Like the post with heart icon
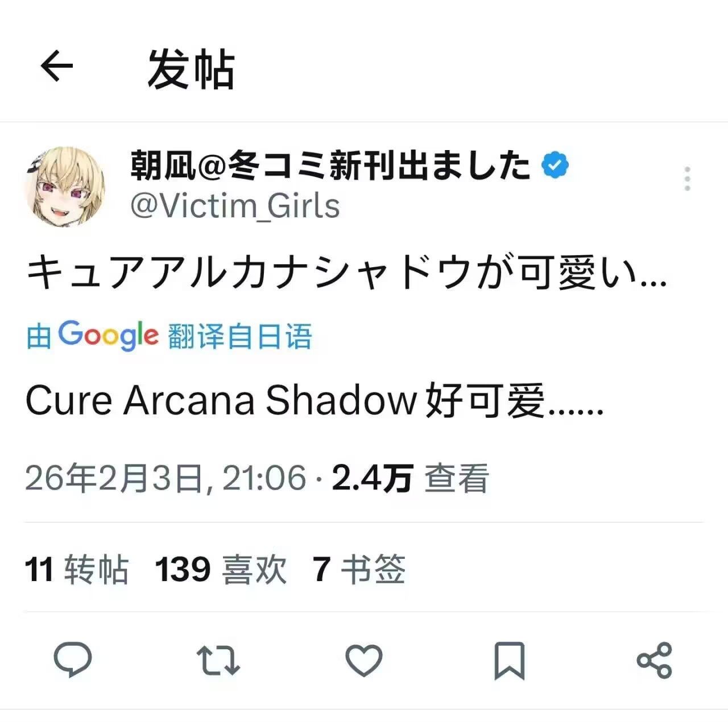728x722 pixels. tap(364, 661)
